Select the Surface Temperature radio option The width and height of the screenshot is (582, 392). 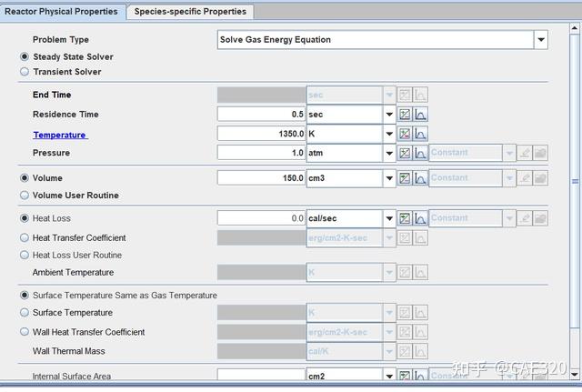coord(24,313)
